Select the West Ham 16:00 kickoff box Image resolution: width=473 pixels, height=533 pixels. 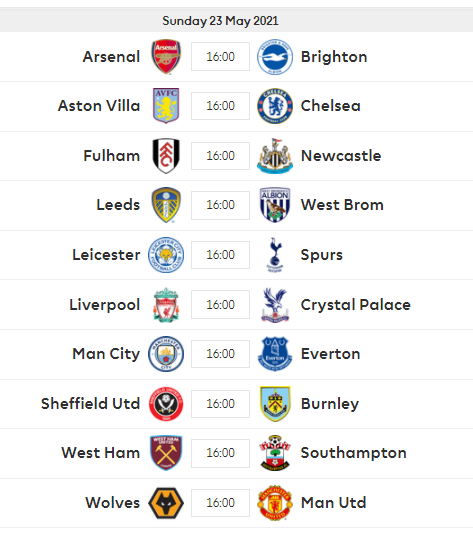tap(220, 453)
